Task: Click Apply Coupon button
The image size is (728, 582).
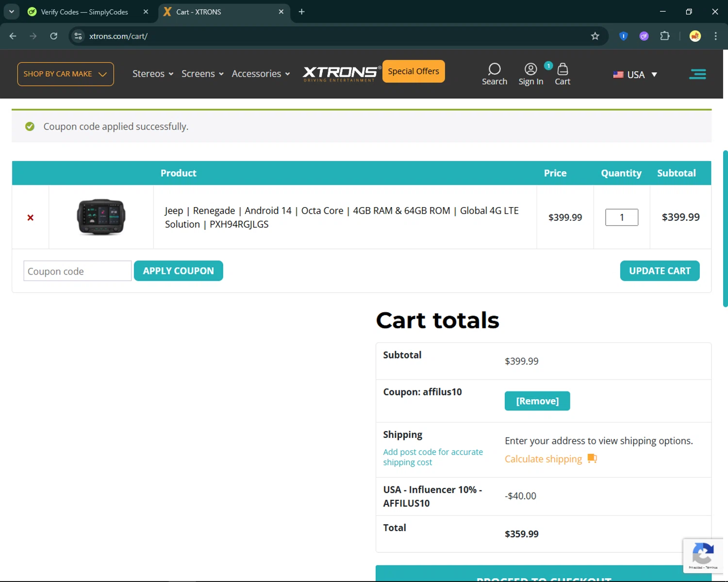Action: pyautogui.click(x=178, y=271)
